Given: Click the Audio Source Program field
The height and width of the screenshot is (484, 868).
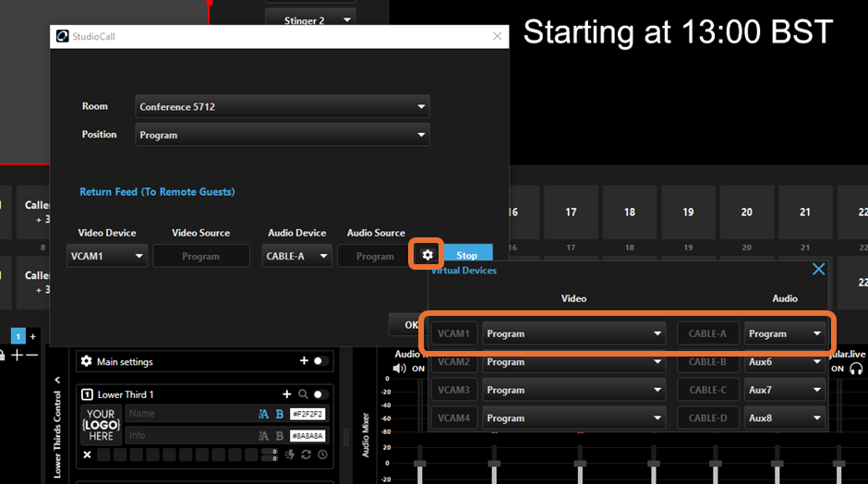Looking at the screenshot, I should [374, 256].
